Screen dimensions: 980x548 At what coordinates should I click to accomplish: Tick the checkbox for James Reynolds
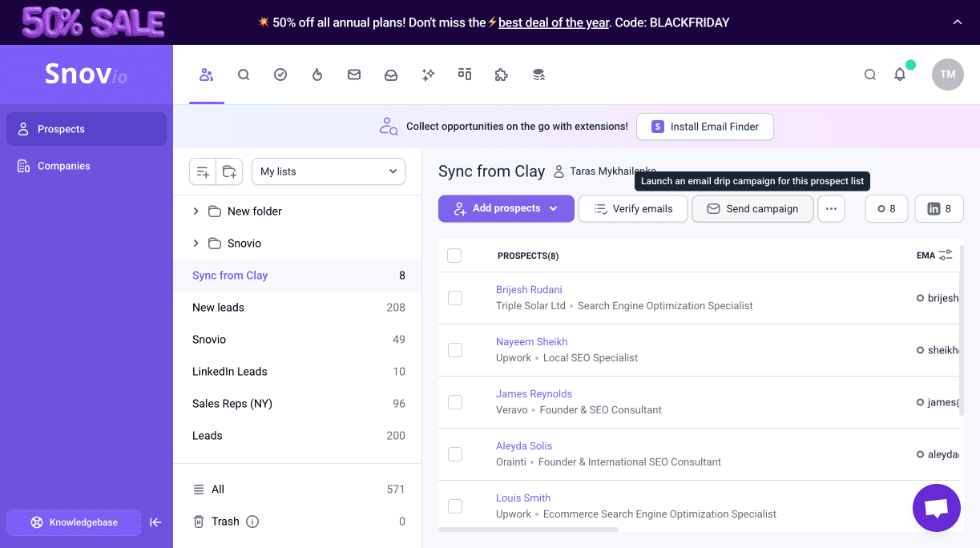[x=455, y=402]
